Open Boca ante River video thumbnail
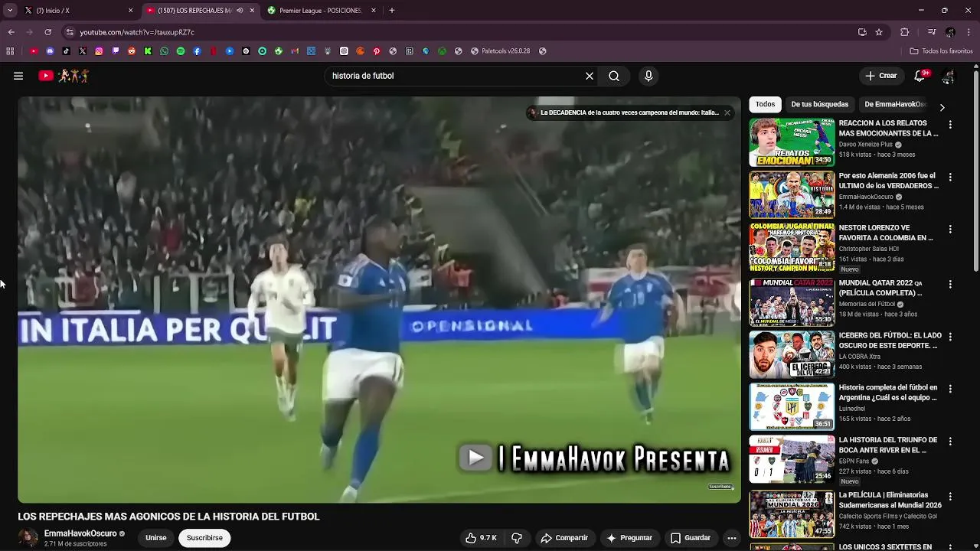This screenshot has height=551, width=980. point(792,459)
